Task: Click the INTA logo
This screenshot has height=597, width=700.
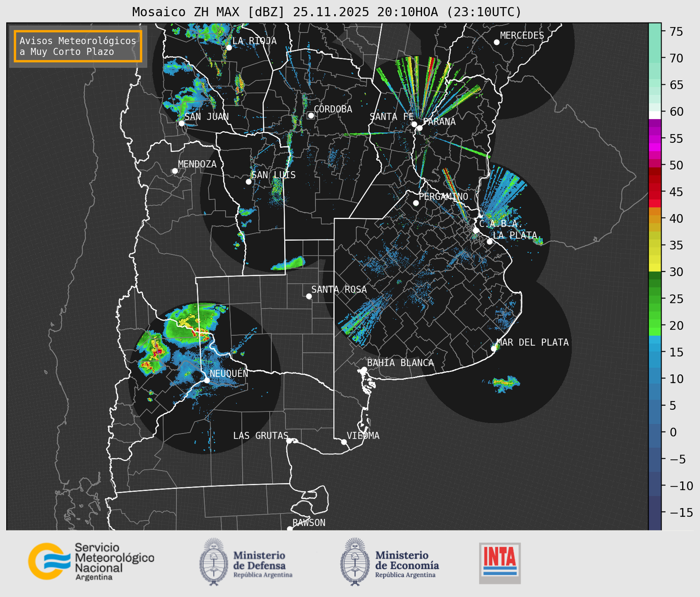Action: [500, 563]
